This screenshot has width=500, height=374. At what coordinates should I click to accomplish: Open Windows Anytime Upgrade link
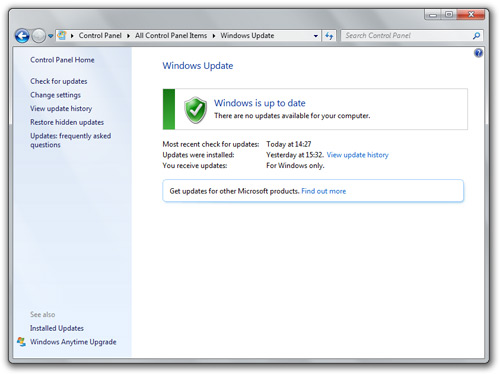tap(73, 342)
